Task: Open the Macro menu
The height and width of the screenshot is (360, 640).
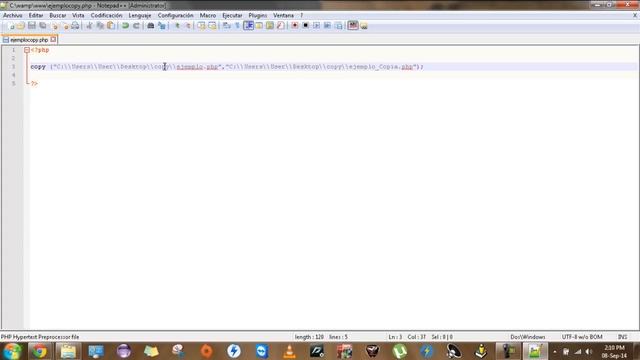Action: [208, 16]
